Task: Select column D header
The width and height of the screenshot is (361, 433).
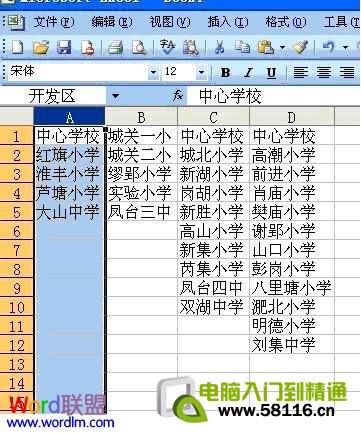Action: pos(292,117)
